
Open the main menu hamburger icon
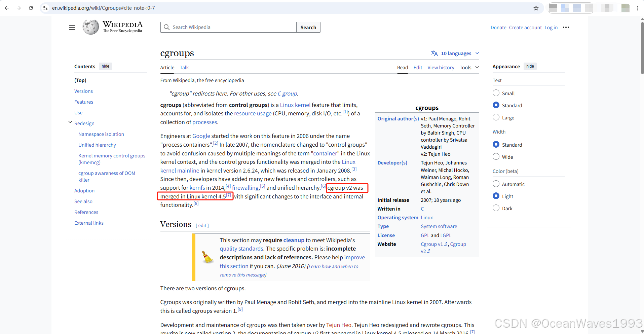[x=72, y=27]
